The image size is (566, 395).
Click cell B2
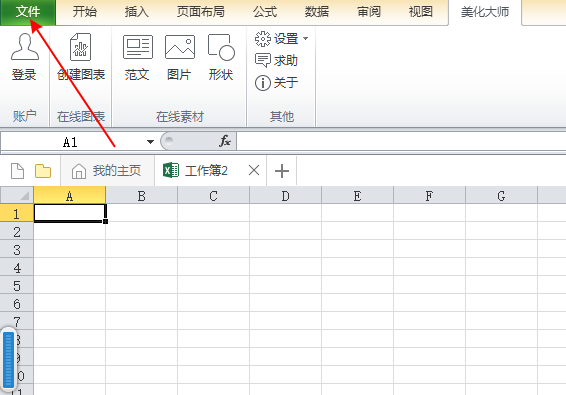[142, 231]
